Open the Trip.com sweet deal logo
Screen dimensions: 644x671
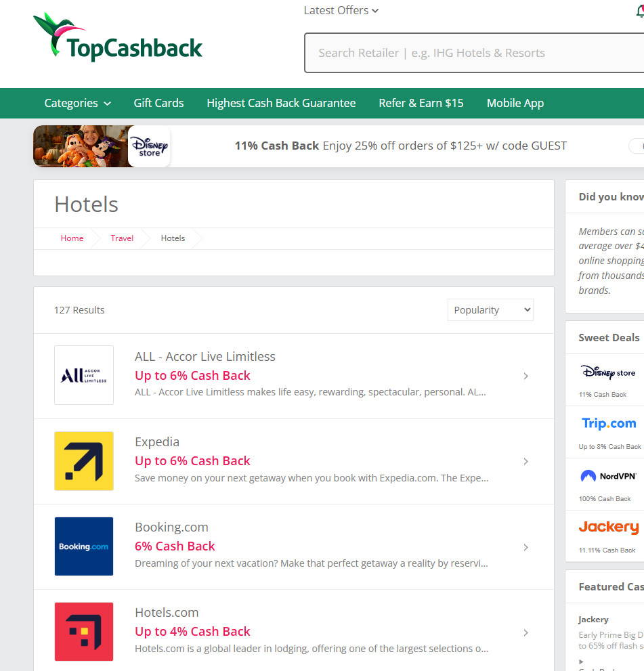[x=609, y=423]
